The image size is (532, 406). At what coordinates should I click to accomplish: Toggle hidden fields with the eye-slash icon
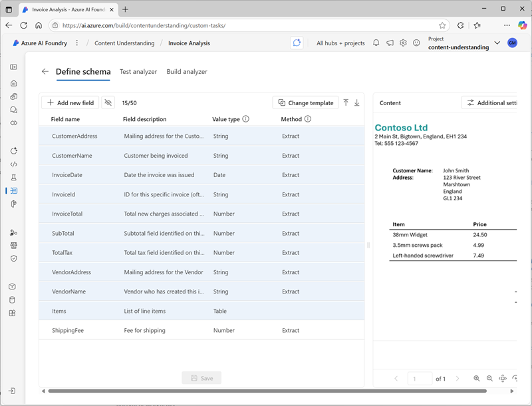[x=108, y=102]
